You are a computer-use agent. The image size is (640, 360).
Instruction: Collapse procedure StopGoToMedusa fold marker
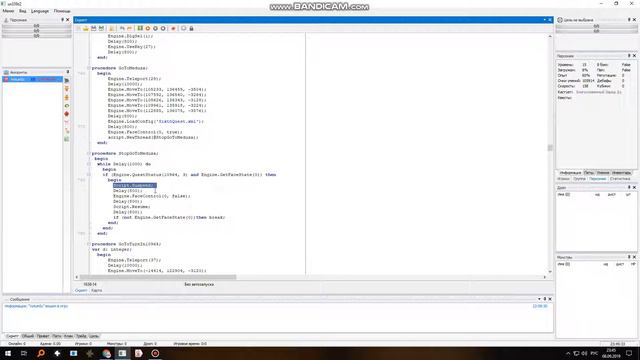click(x=89, y=153)
